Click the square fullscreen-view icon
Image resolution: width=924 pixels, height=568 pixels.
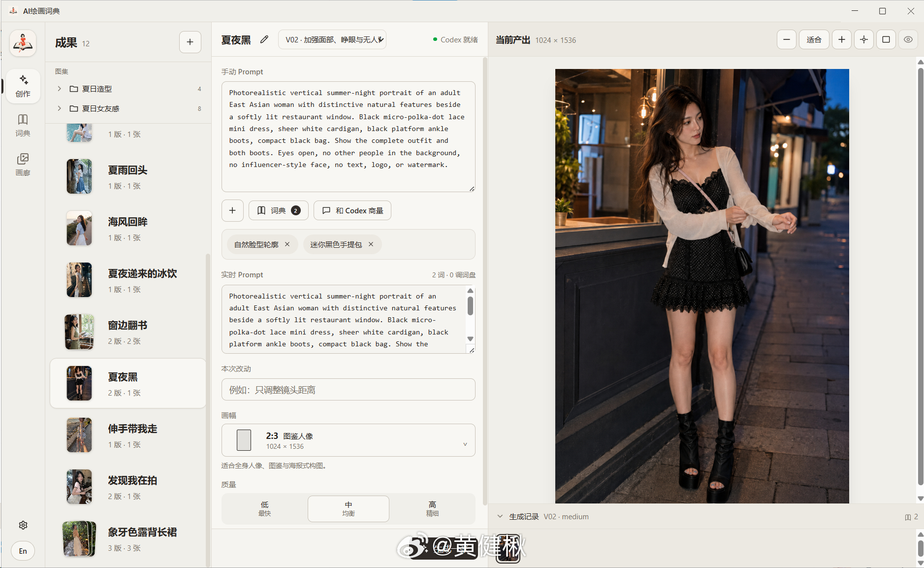(x=886, y=39)
